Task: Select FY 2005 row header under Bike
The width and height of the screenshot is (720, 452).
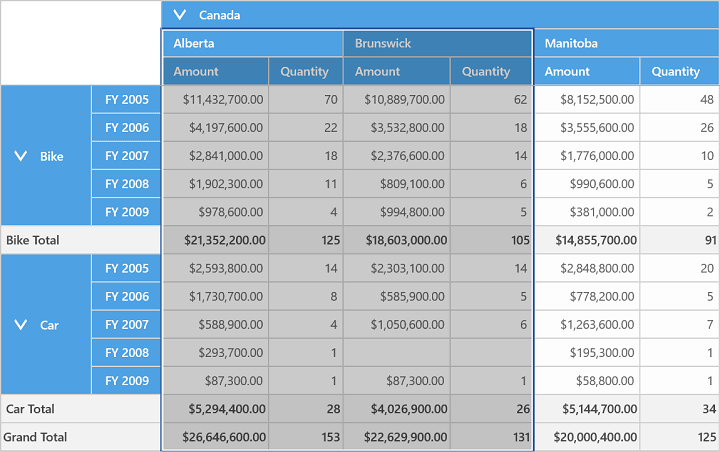Action: pos(126,100)
